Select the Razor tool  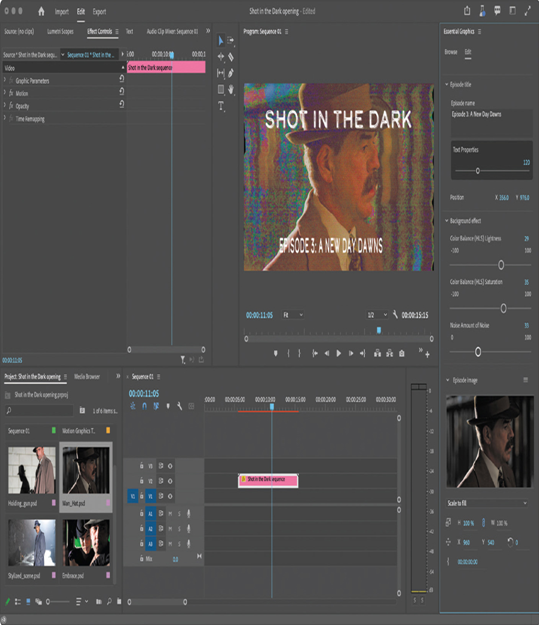click(231, 57)
